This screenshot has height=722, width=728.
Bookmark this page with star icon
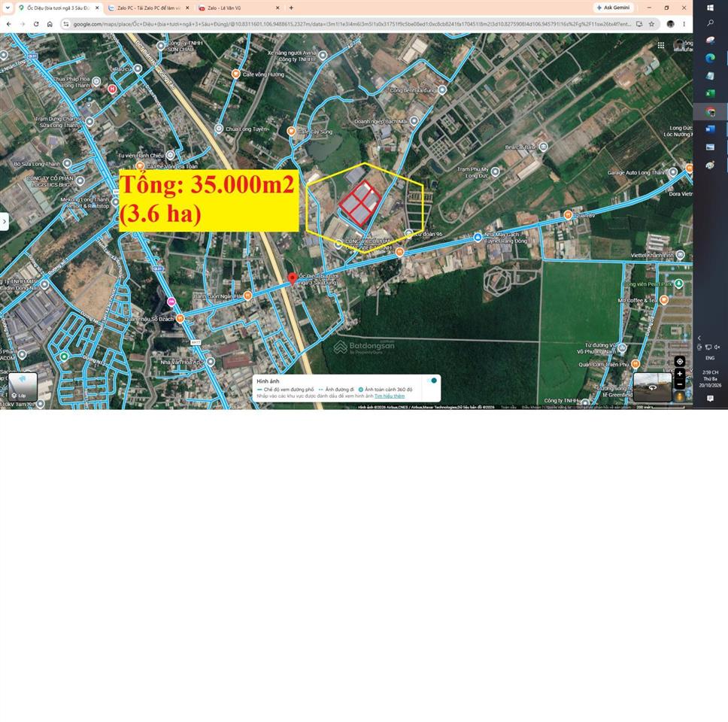(x=652, y=24)
